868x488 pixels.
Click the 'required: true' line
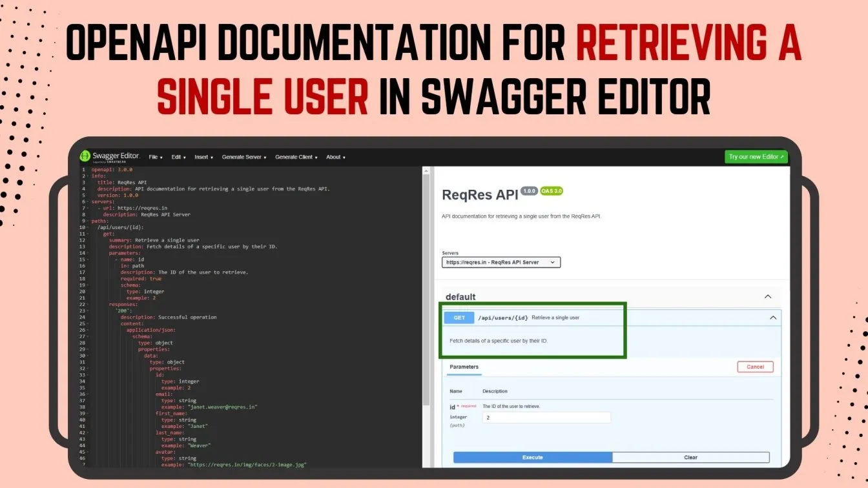click(141, 279)
